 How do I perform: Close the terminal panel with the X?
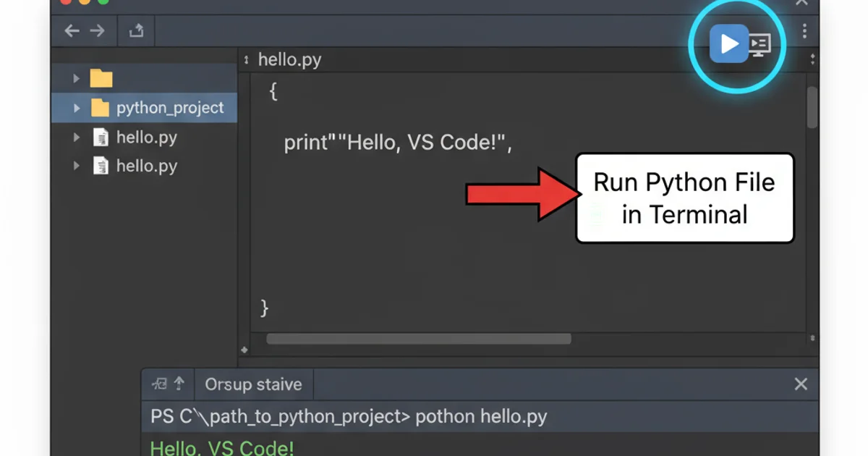[x=801, y=384]
